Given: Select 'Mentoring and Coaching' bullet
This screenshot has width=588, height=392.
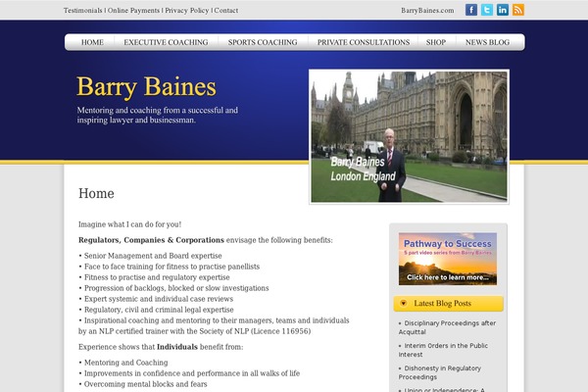Looking at the screenshot, I should [123, 363].
